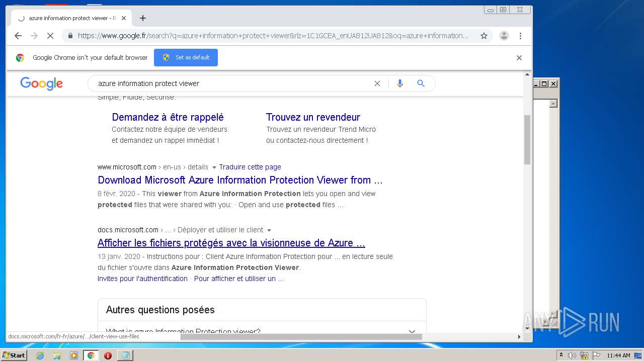The width and height of the screenshot is (644, 362).
Task: Expand the docs.microsoft.com result options arrow
Action: tap(269, 230)
